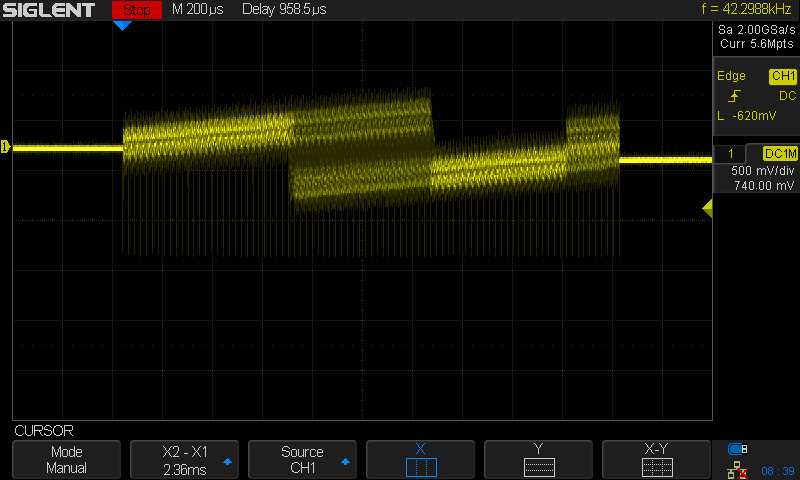Viewport: 800px width, 480px height.
Task: Click the blue trigger position marker
Action: (122, 26)
